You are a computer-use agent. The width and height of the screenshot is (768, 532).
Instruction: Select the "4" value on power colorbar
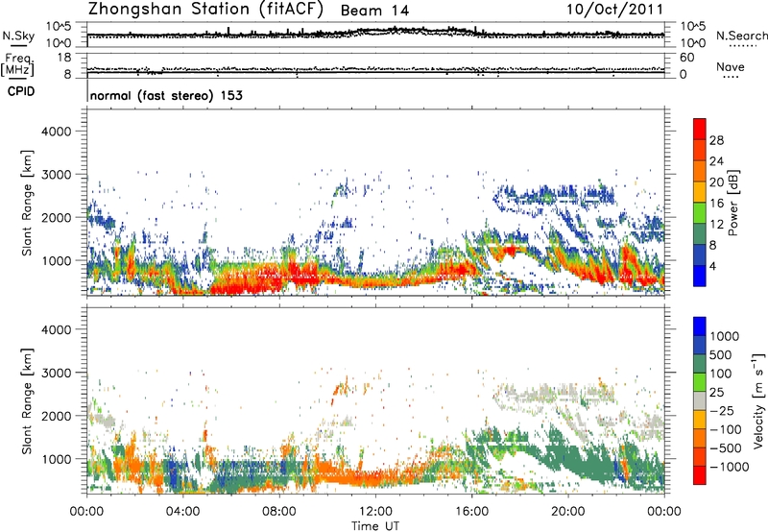pyautogui.click(x=712, y=267)
